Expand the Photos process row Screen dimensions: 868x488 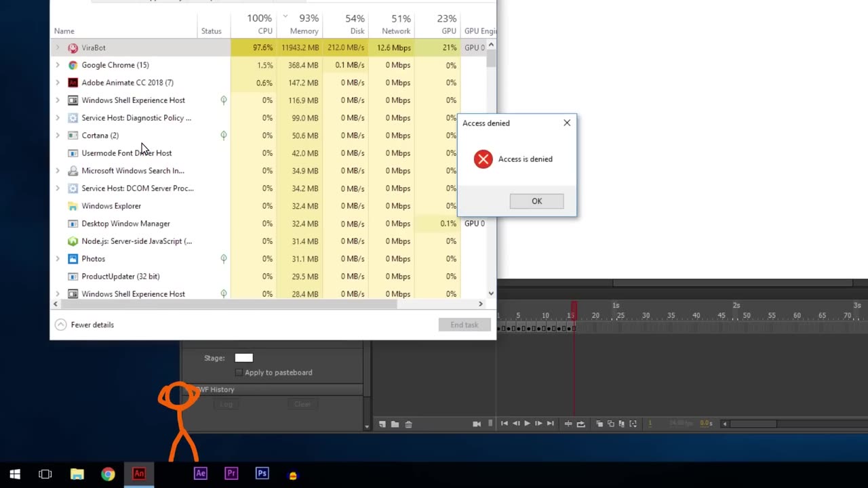pyautogui.click(x=57, y=259)
